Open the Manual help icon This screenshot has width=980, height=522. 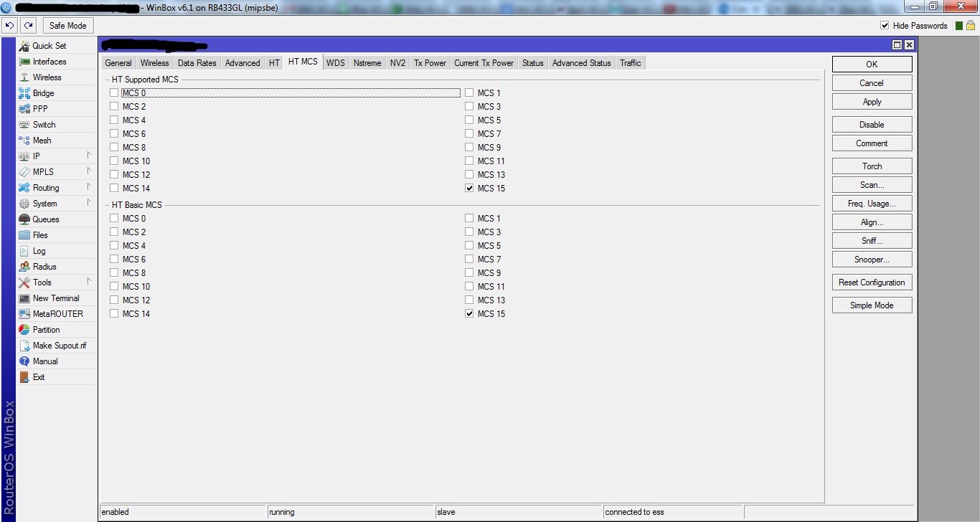(24, 361)
